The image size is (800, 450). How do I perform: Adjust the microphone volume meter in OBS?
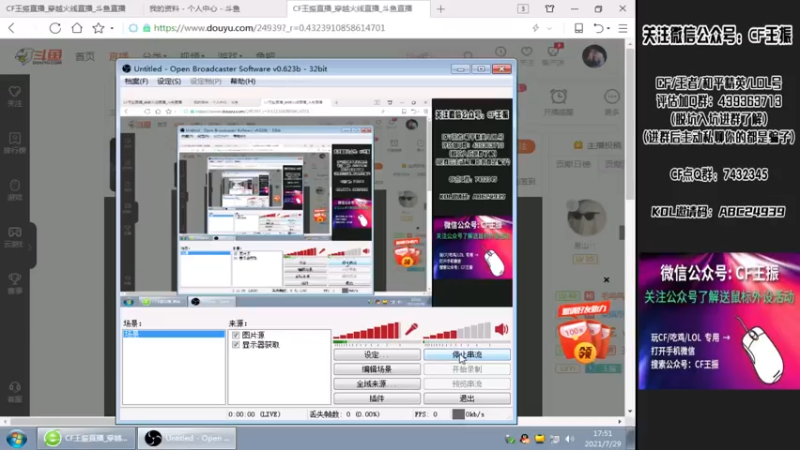tap(367, 331)
